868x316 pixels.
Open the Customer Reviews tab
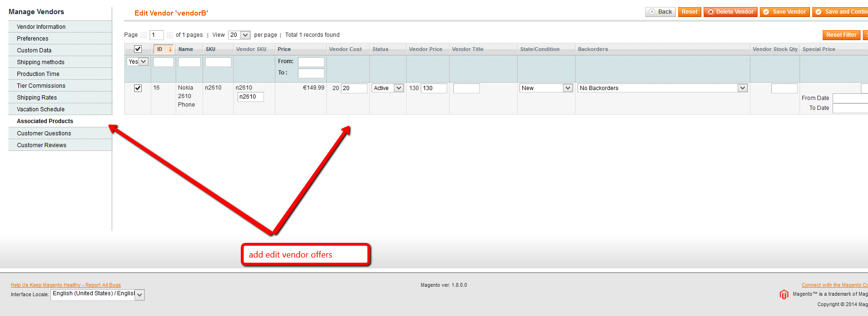pyautogui.click(x=60, y=145)
